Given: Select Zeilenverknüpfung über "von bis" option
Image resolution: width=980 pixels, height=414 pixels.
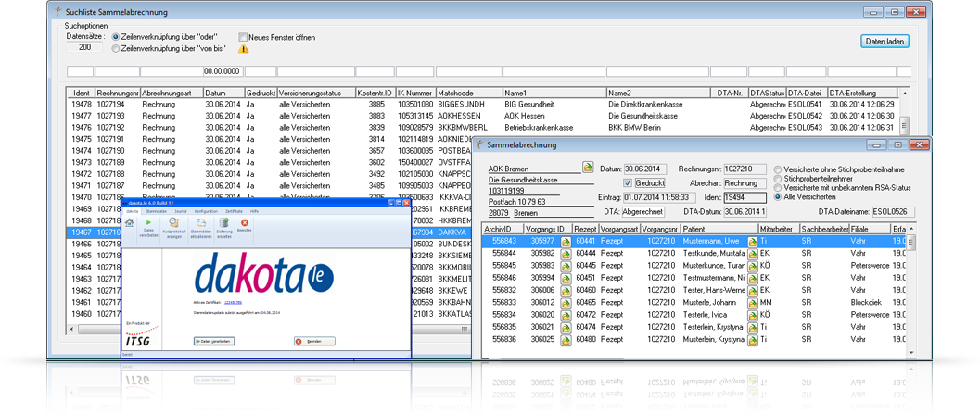Looking at the screenshot, I should point(115,47).
